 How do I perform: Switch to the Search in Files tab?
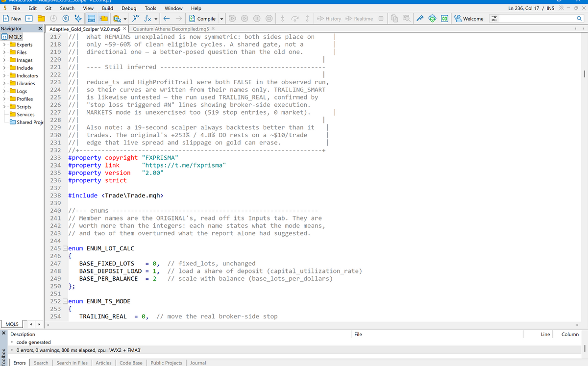[72, 363]
